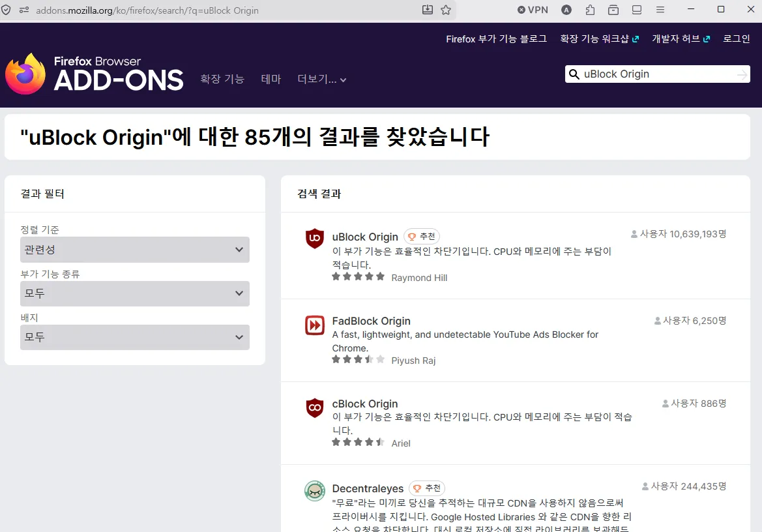Click the FadBlock Origin icon
The height and width of the screenshot is (532, 762).
(x=314, y=325)
